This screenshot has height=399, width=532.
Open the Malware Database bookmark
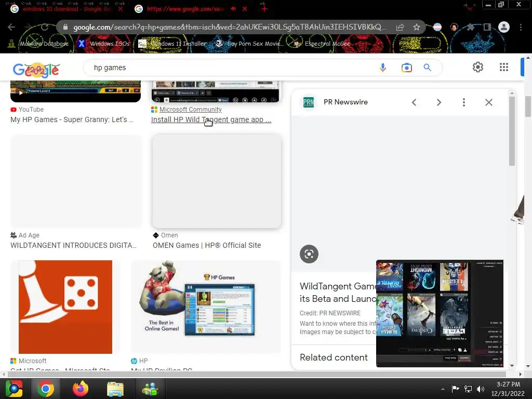(38, 44)
